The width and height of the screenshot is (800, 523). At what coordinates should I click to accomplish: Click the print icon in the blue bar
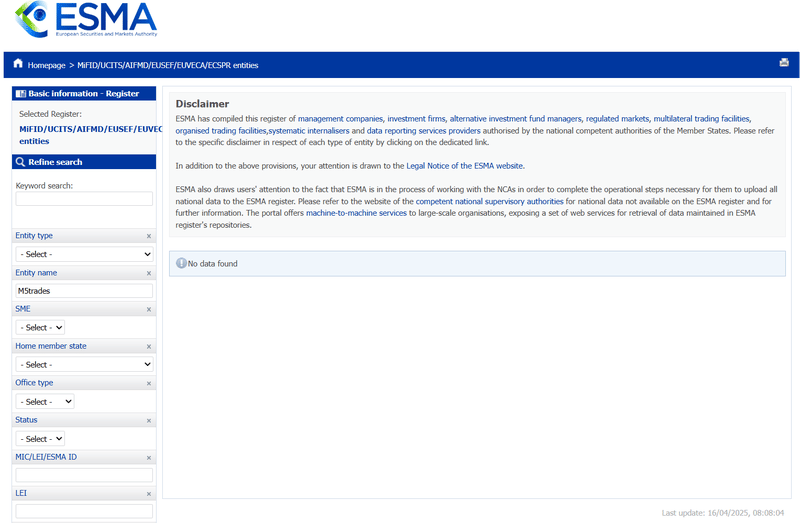tap(784, 62)
